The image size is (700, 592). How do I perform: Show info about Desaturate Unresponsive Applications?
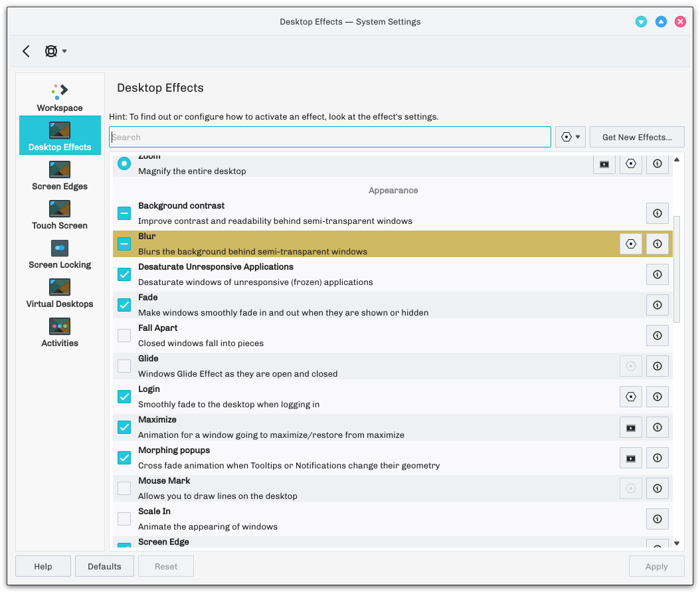coord(657,274)
